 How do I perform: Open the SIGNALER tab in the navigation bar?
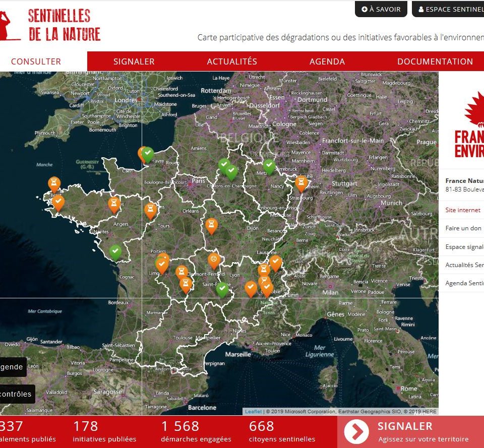(x=134, y=61)
